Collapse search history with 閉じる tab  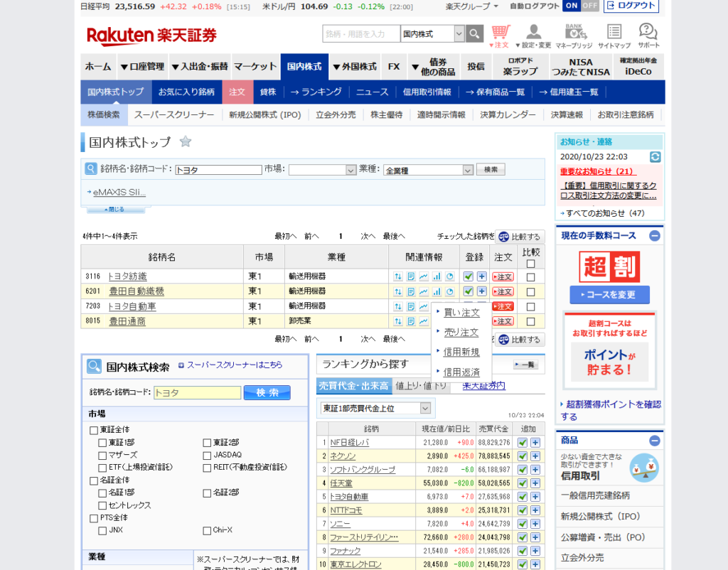(115, 210)
